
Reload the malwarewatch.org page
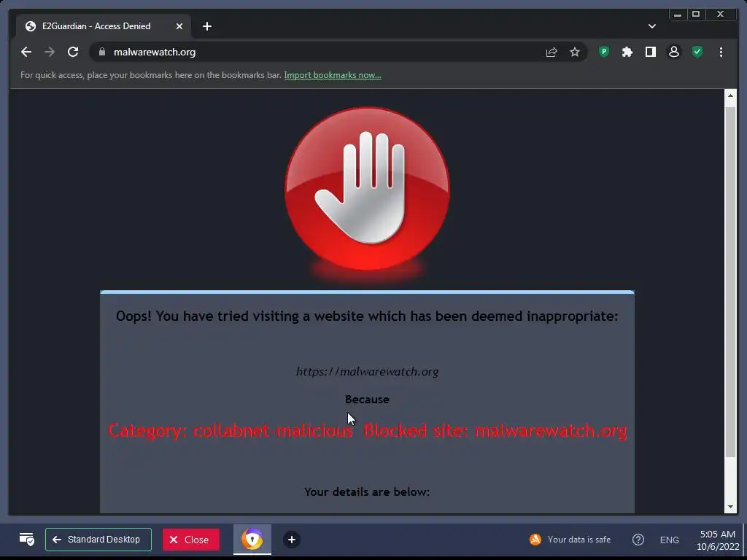[x=73, y=52]
